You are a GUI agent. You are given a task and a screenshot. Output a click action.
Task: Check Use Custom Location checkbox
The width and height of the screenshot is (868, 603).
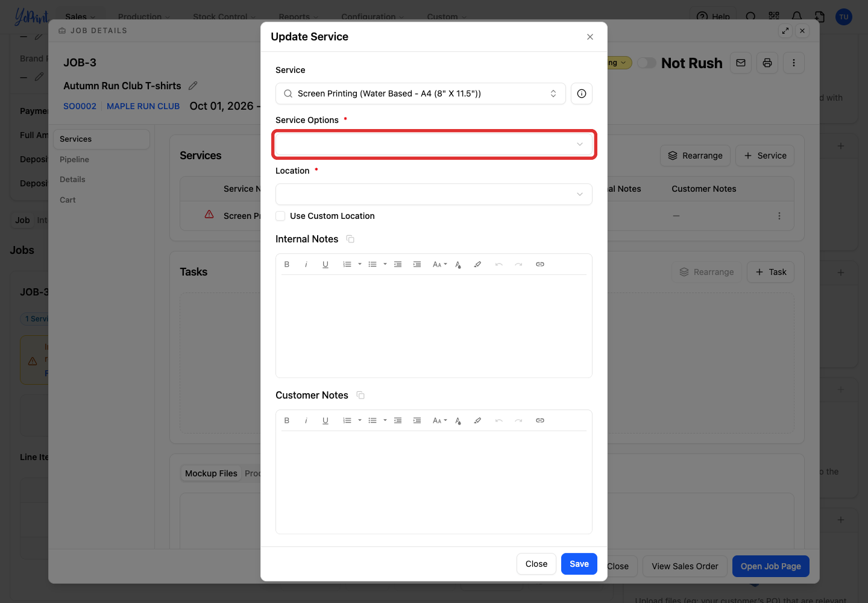(280, 216)
